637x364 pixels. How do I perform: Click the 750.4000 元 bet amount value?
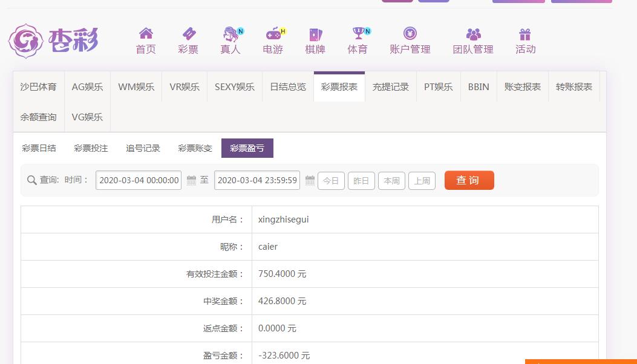click(x=283, y=274)
